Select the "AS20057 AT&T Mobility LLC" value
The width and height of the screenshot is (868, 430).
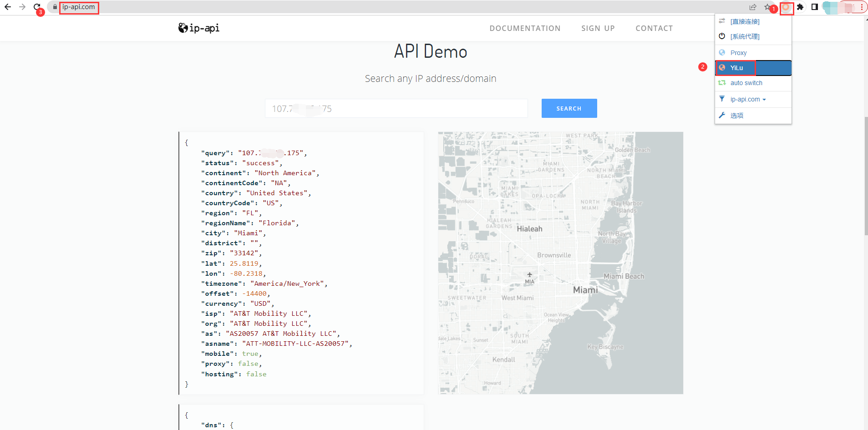(280, 334)
